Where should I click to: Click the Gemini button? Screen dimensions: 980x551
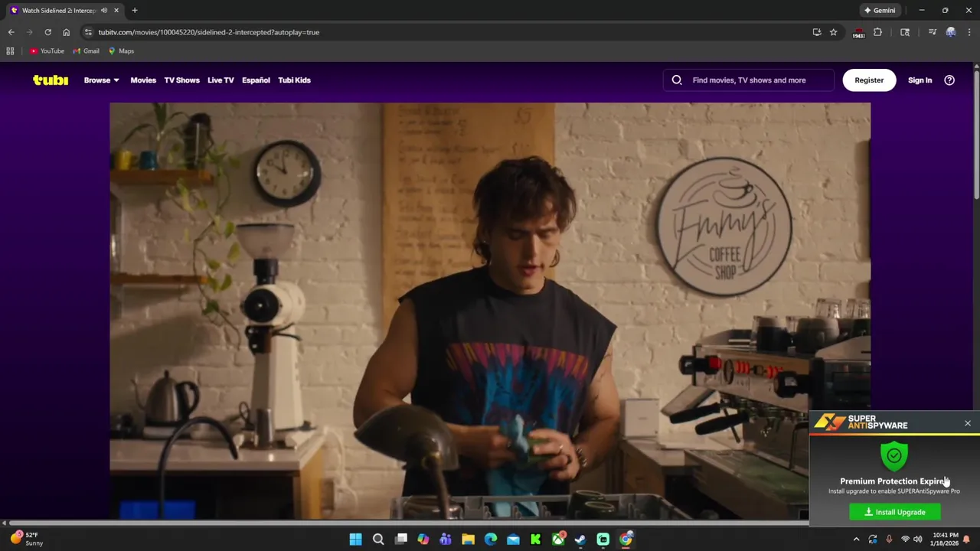coord(880,11)
